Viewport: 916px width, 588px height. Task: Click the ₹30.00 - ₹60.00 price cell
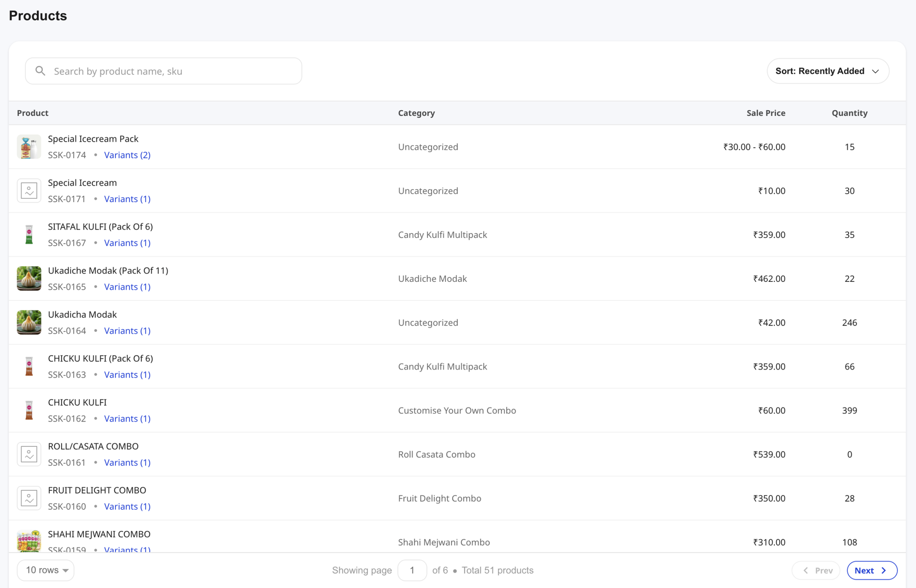pos(754,147)
